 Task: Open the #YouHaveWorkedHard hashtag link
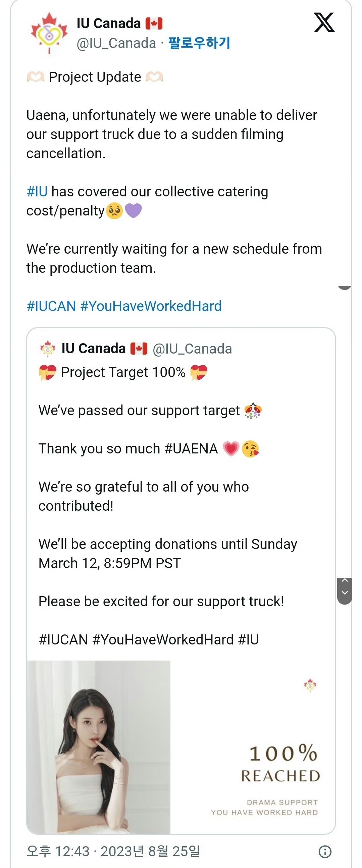click(151, 306)
